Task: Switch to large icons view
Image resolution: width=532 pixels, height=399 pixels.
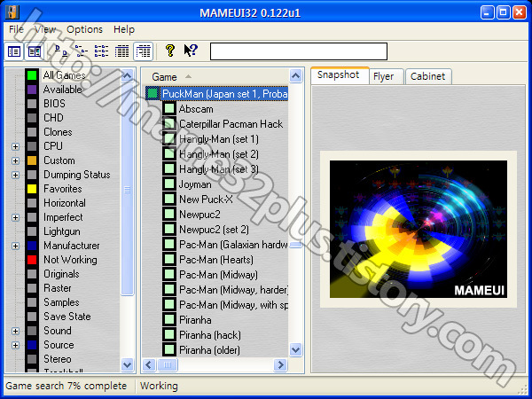Action: [x=60, y=51]
